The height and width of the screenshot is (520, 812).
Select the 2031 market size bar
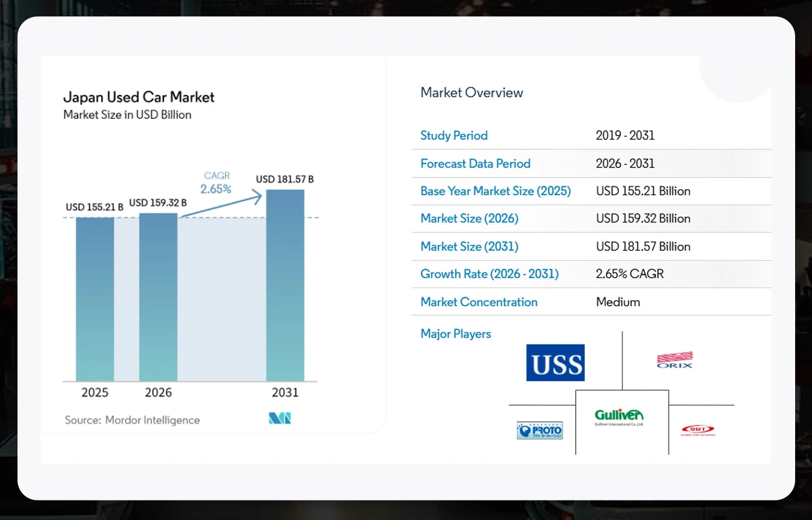(x=285, y=286)
